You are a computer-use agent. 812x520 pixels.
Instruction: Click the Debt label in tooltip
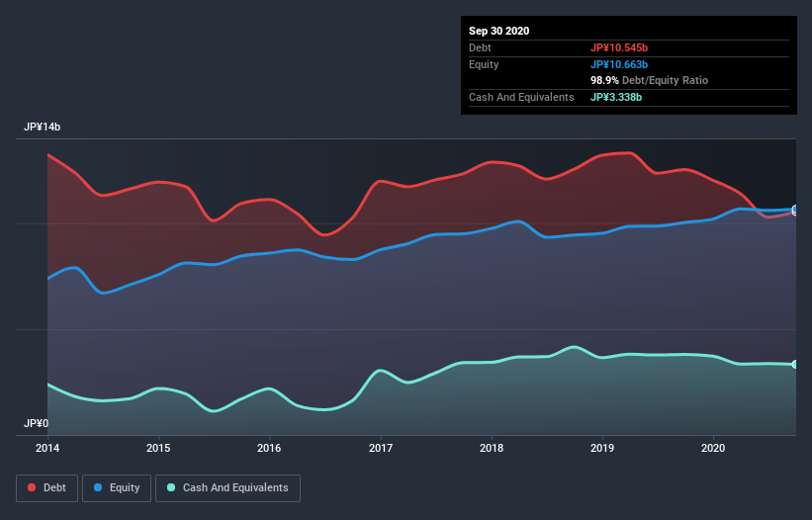click(x=480, y=47)
